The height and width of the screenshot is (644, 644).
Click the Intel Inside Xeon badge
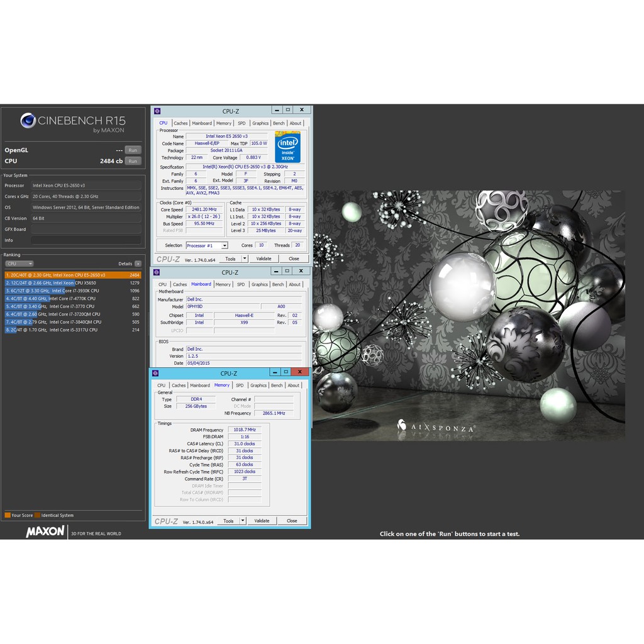(x=287, y=147)
